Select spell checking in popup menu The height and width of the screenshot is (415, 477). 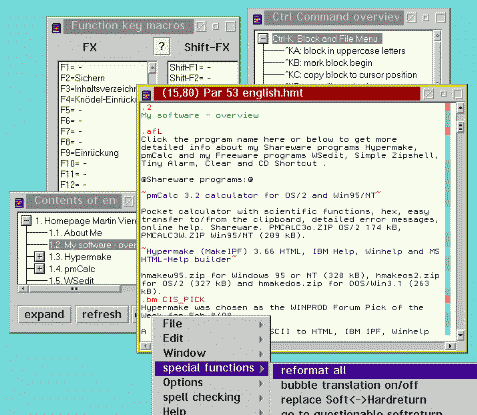tap(211, 398)
